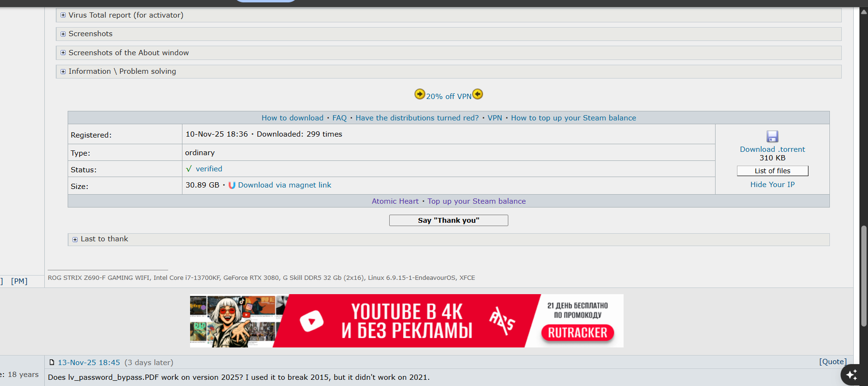Open 'Have the distributions turned red?' link
The width and height of the screenshot is (868, 386).
pyautogui.click(x=417, y=118)
